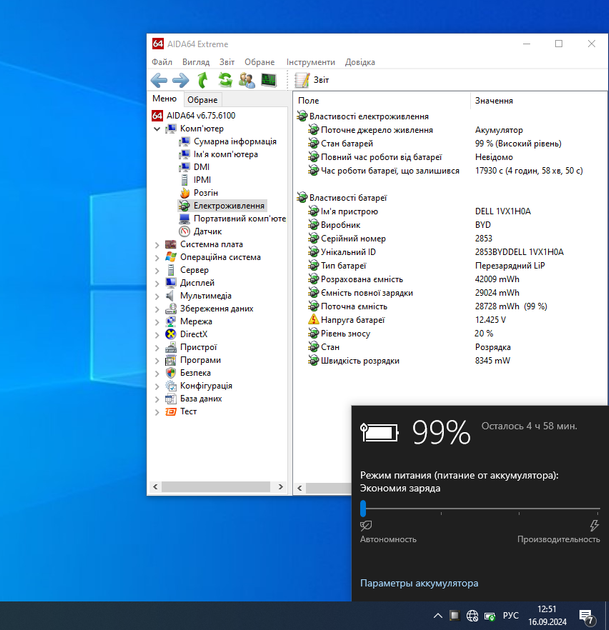Click the Конфігурація gear icon
Viewport: 609px width, 630px height.
(171, 386)
